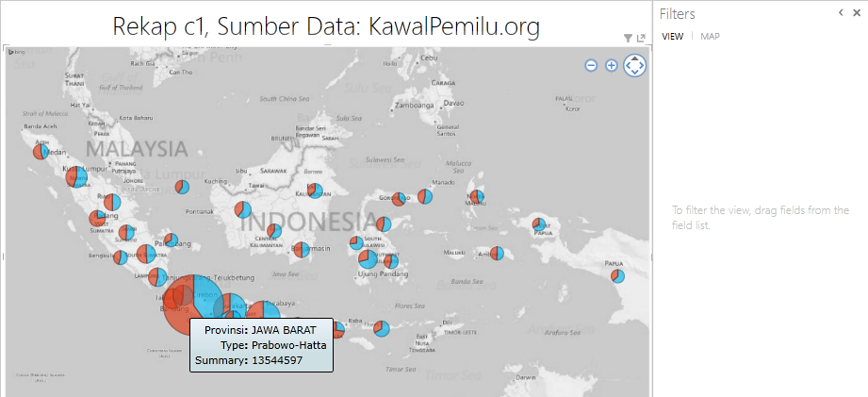Click the pop-out icon above the map

tap(641, 38)
